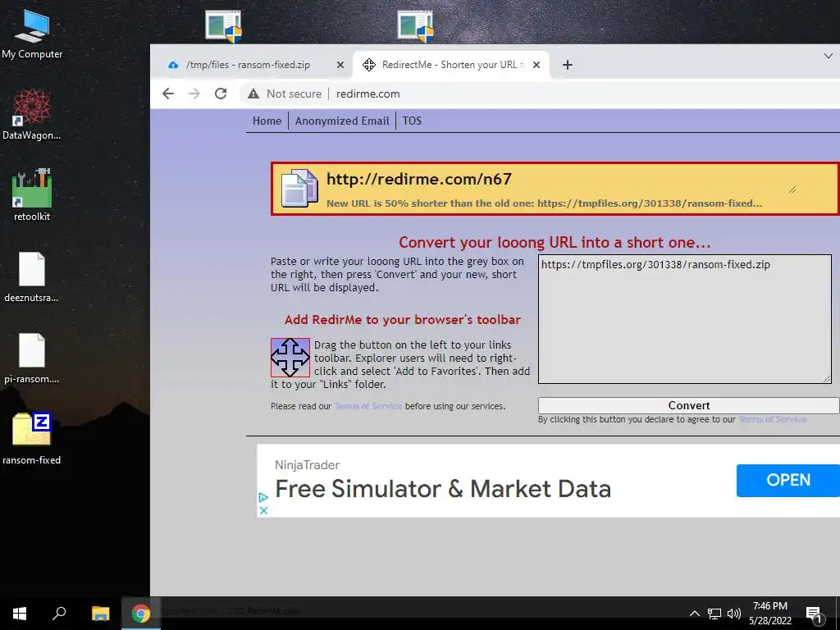Open My Computer desktop icon
Viewport: 840px width, 630px height.
[x=32, y=34]
